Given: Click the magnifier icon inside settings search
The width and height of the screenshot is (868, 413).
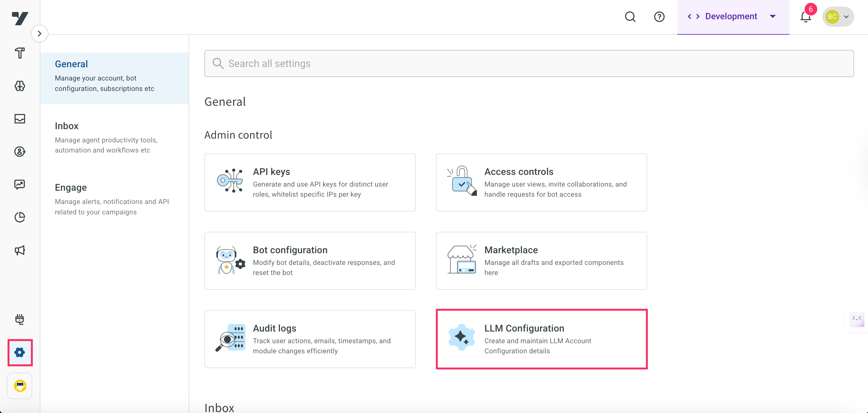Looking at the screenshot, I should pos(218,63).
